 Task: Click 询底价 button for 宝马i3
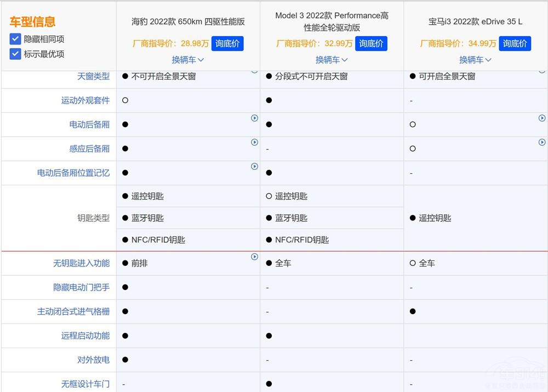[x=515, y=43]
